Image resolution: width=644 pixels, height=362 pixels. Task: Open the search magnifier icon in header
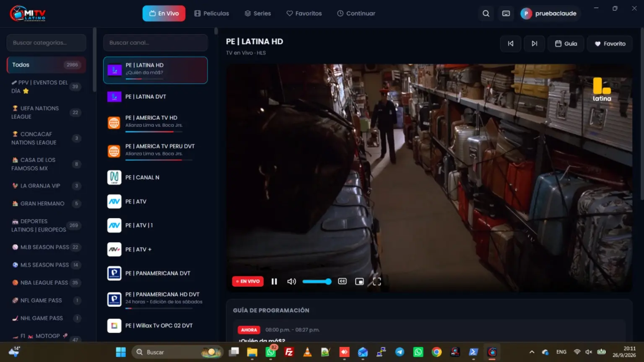click(486, 13)
